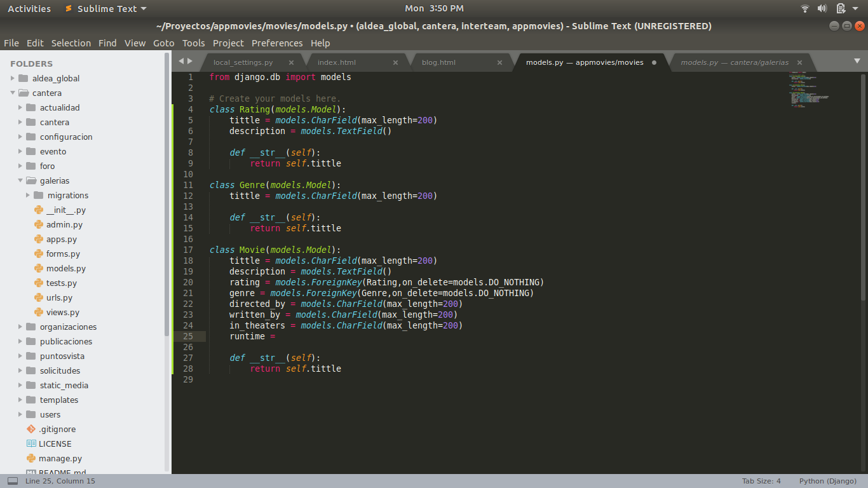Switch to the index.html tab
The image size is (868, 488).
tap(337, 62)
